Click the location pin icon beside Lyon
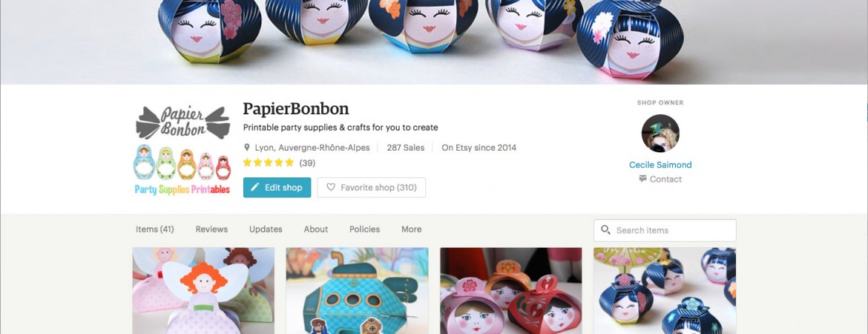Image resolution: width=868 pixels, height=334 pixels. 248,148
